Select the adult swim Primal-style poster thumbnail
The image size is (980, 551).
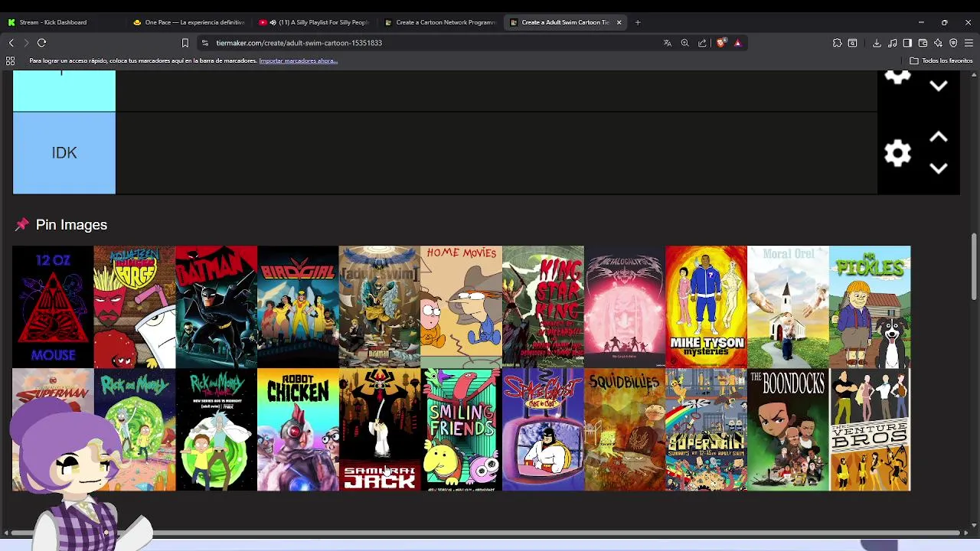pos(380,307)
